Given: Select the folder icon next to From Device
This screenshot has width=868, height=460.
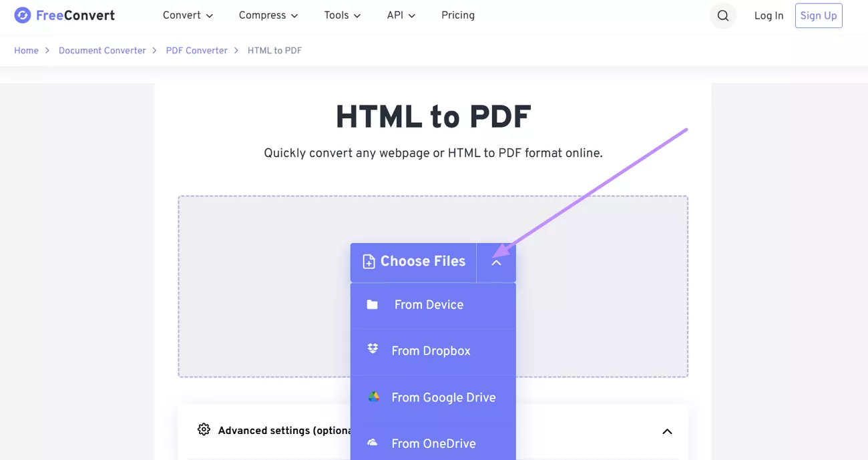Looking at the screenshot, I should pos(372,304).
